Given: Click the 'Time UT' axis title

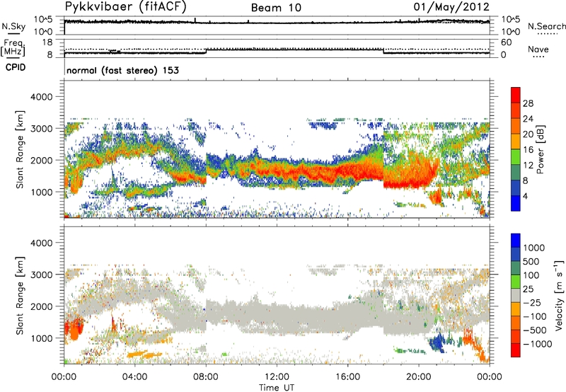Looking at the screenshot, I should click(277, 388).
